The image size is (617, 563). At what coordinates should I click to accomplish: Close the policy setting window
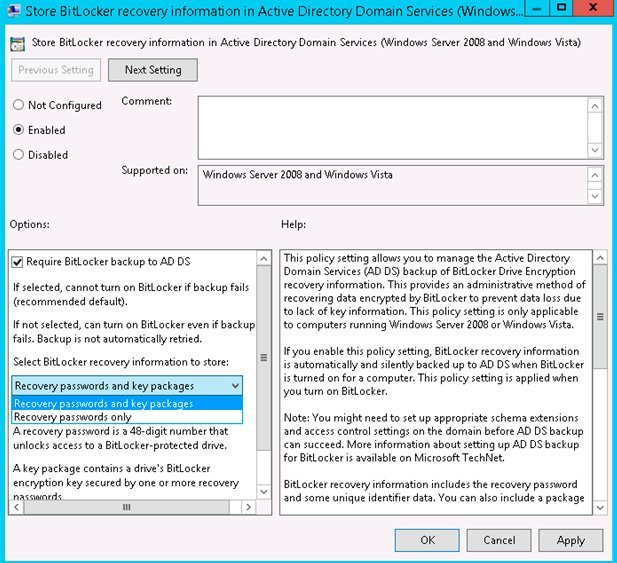click(x=593, y=8)
